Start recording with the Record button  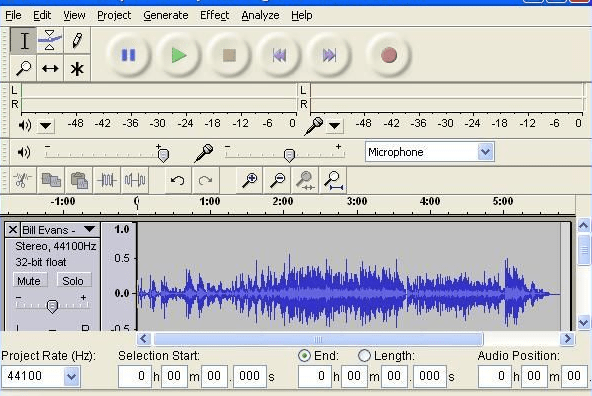coord(389,55)
